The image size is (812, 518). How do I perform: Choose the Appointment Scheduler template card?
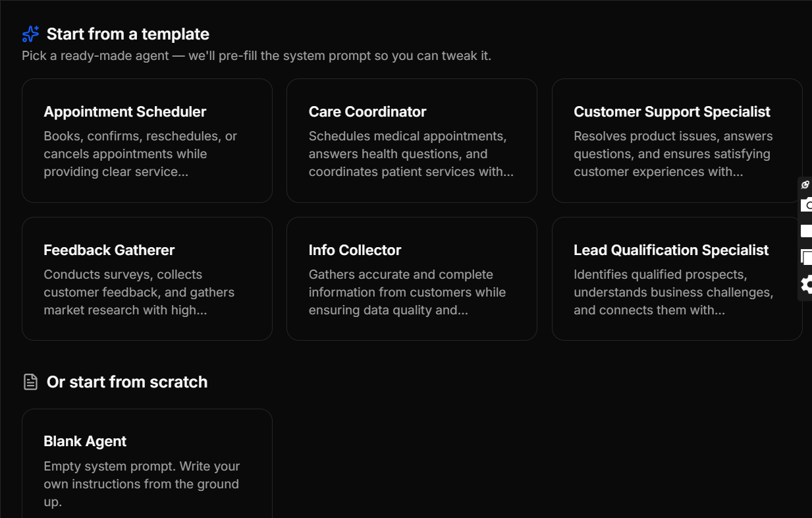[147, 140]
